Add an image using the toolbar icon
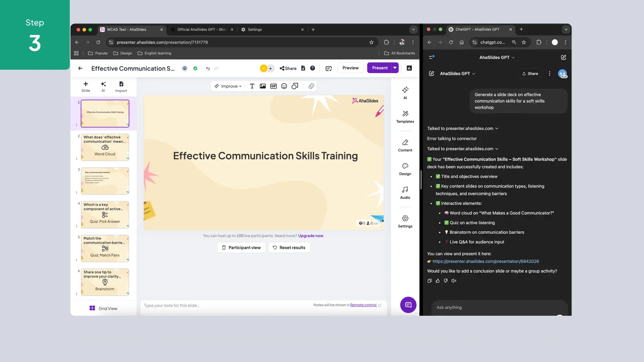Image resolution: width=644 pixels, height=362 pixels. (263, 86)
